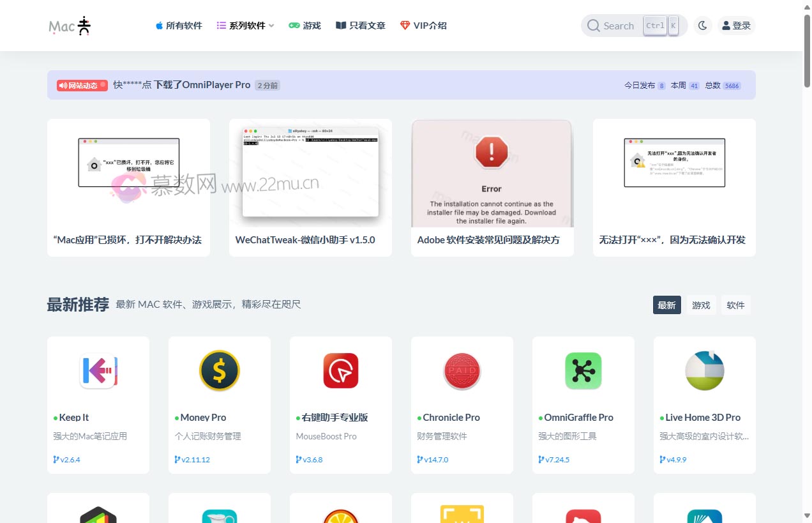812x523 pixels.
Task: Click the 网站动态 speaker announcement badge
Action: (x=81, y=85)
